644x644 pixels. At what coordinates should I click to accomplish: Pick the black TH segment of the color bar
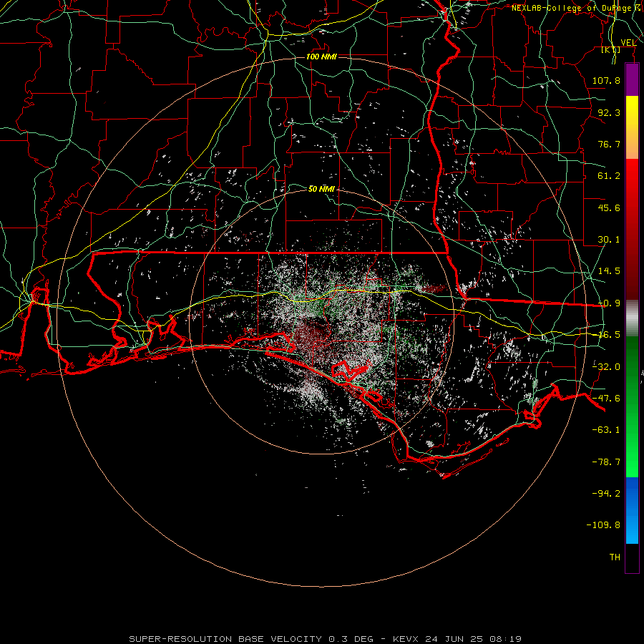coord(632,558)
